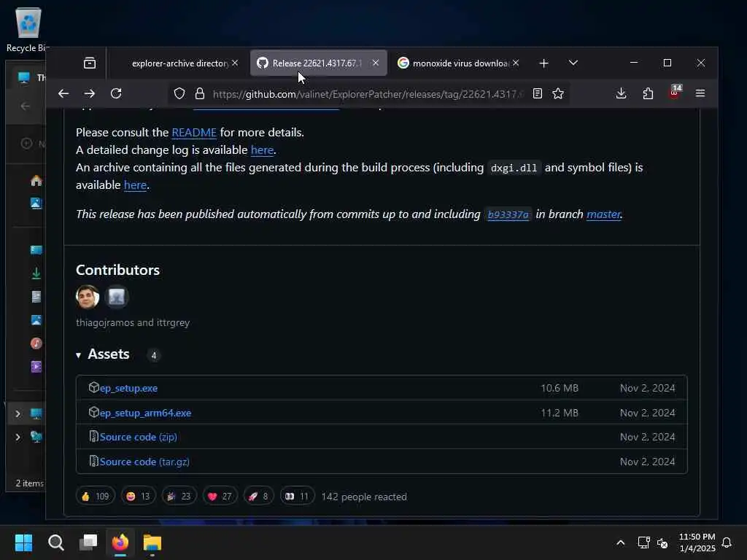Open muted volume tray icon
The width and height of the screenshot is (747, 560).
[x=662, y=542]
